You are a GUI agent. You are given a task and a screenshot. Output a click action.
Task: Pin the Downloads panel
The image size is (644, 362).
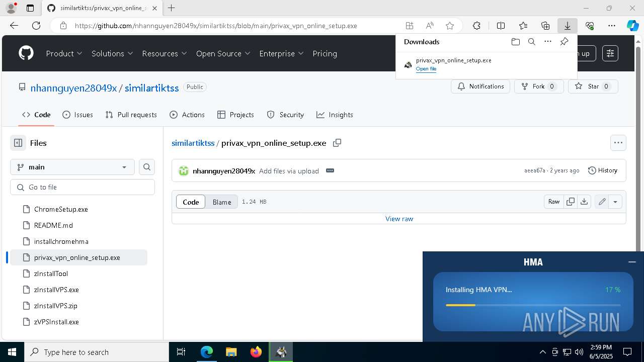coord(564,42)
